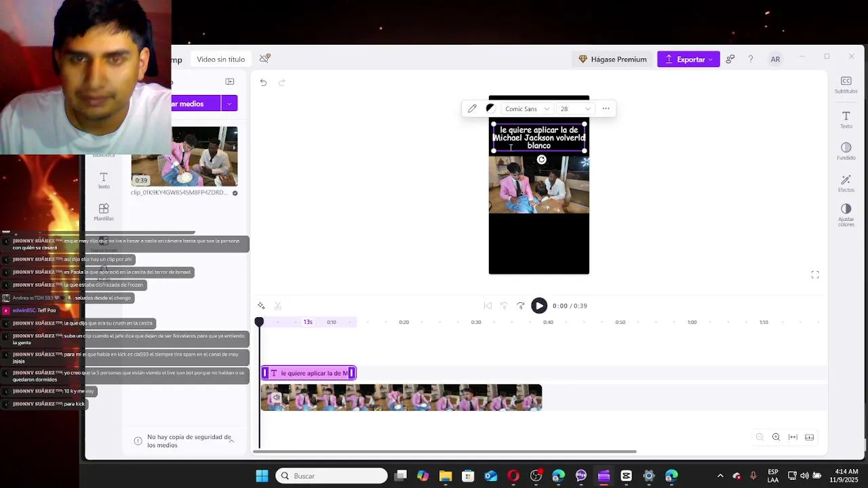Click the scissors split tool
The height and width of the screenshot is (488, 868).
(x=277, y=306)
